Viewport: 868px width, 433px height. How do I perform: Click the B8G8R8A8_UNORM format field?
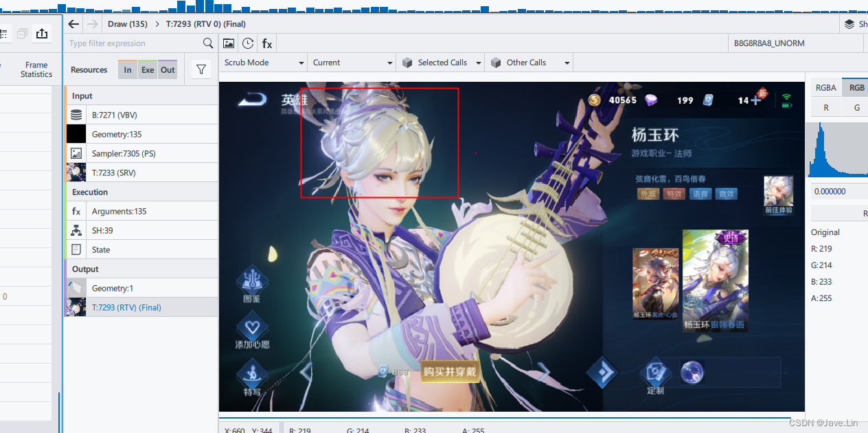[x=797, y=43]
